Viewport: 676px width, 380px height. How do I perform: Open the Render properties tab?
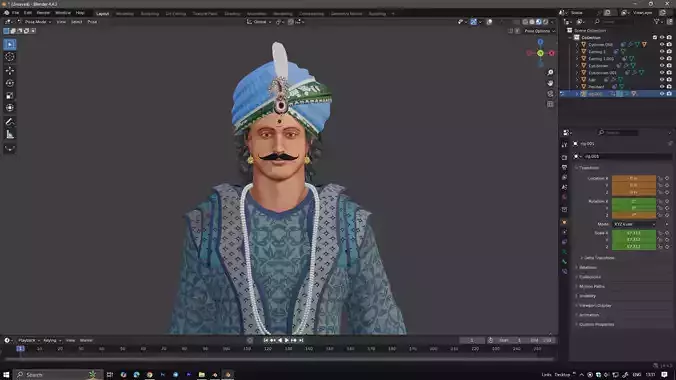(564, 157)
